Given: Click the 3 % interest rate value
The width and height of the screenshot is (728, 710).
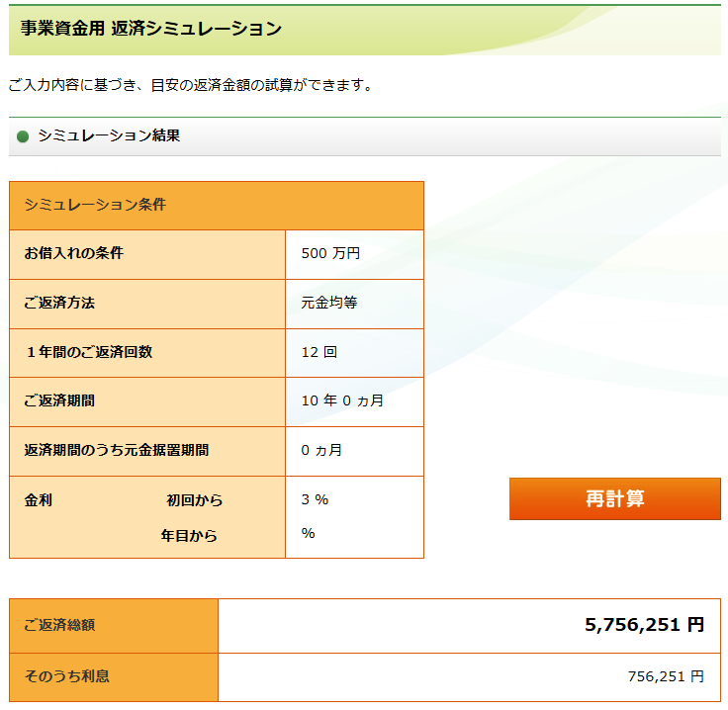Looking at the screenshot, I should pos(315,499).
